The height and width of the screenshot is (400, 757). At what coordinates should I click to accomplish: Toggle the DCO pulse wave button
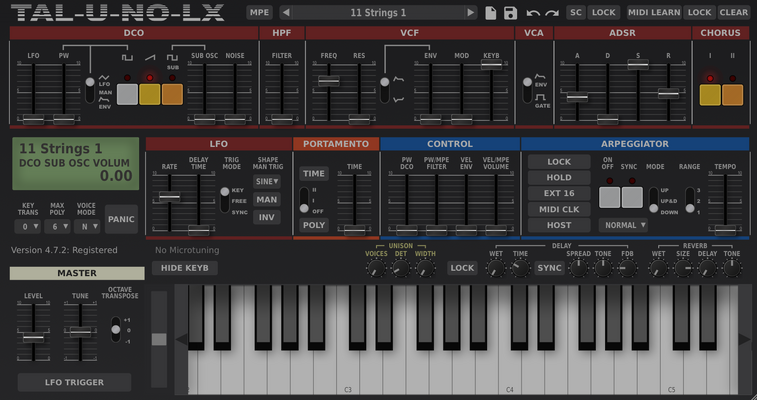tap(127, 94)
